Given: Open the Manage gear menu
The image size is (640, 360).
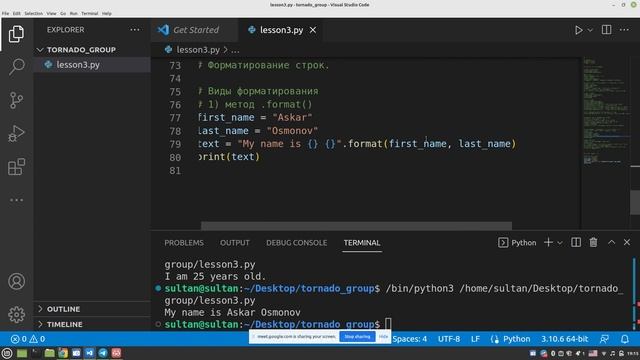Looking at the screenshot, I should tap(16, 314).
